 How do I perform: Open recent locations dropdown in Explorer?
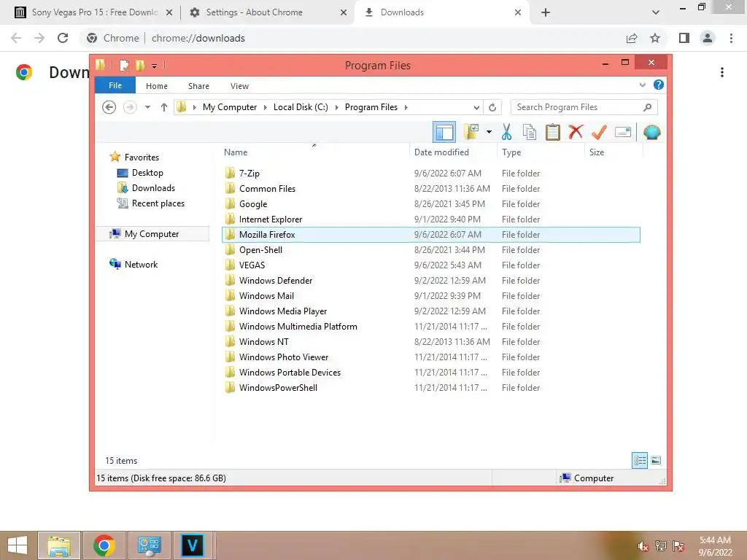coord(147,107)
